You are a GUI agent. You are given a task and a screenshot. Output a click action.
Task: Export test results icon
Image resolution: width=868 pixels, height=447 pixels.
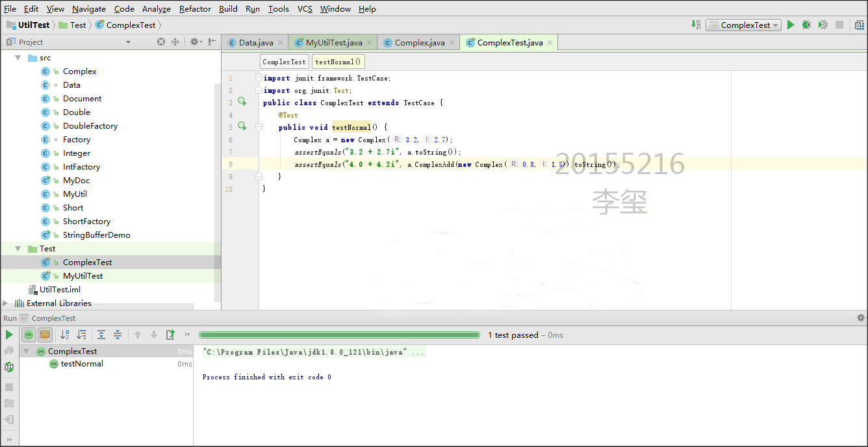tap(170, 335)
